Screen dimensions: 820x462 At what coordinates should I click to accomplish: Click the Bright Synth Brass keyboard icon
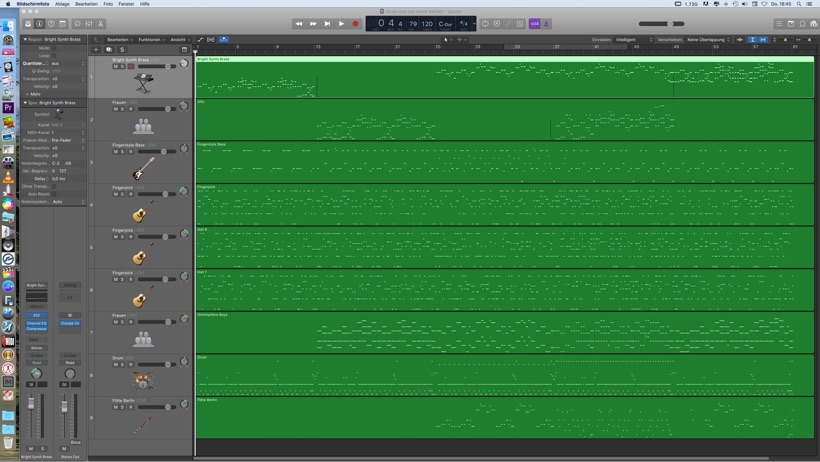[x=143, y=83]
